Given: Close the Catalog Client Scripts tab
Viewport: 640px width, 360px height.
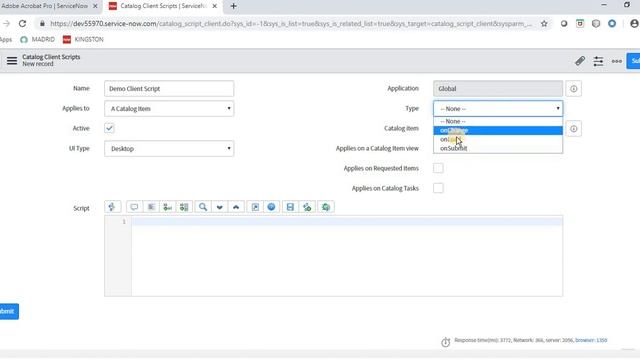Looking at the screenshot, I should click(x=214, y=6).
